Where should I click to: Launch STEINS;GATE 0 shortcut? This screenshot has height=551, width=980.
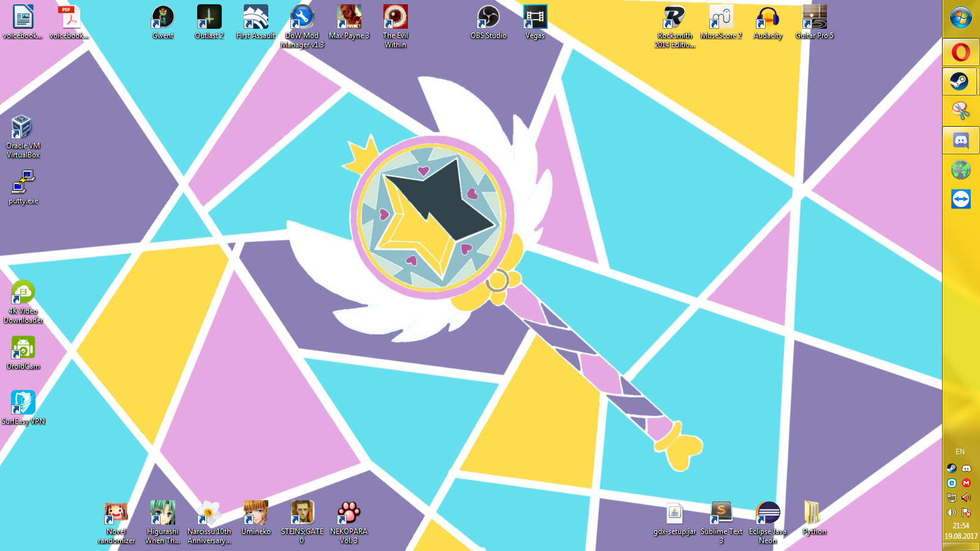(303, 522)
